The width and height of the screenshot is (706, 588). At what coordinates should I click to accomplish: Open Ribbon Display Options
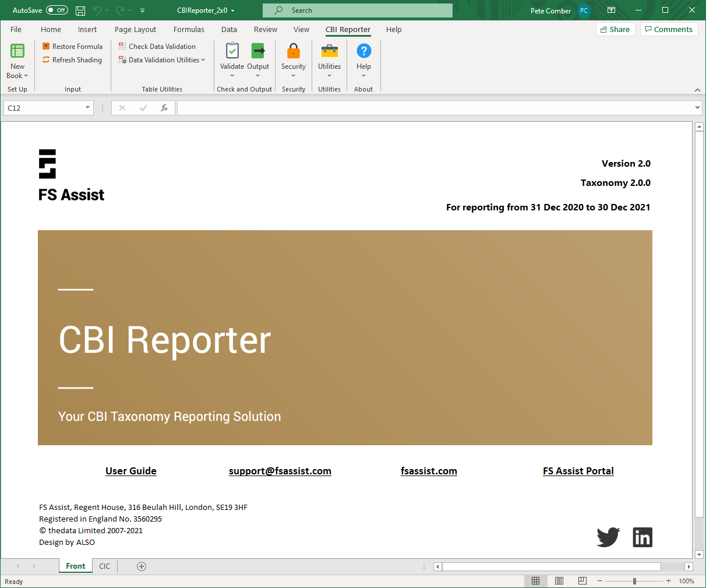pos(611,10)
